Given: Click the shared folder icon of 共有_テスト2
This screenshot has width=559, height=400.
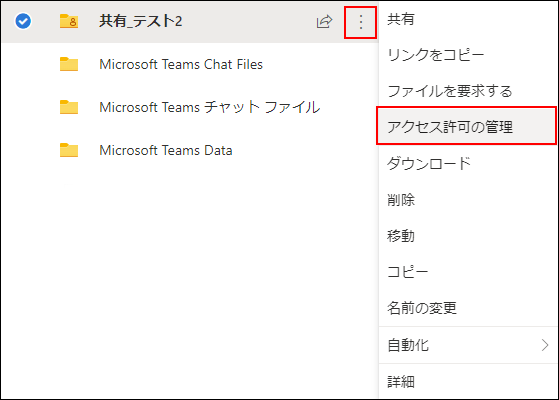Looking at the screenshot, I should [x=69, y=21].
